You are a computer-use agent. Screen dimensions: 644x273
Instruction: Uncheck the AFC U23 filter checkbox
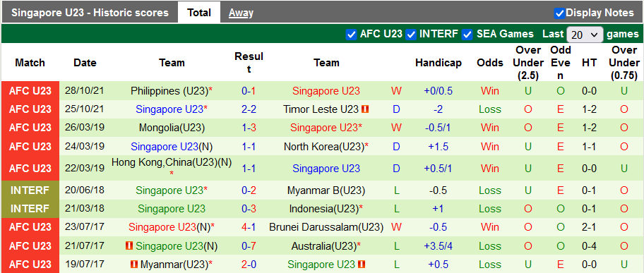pos(351,35)
